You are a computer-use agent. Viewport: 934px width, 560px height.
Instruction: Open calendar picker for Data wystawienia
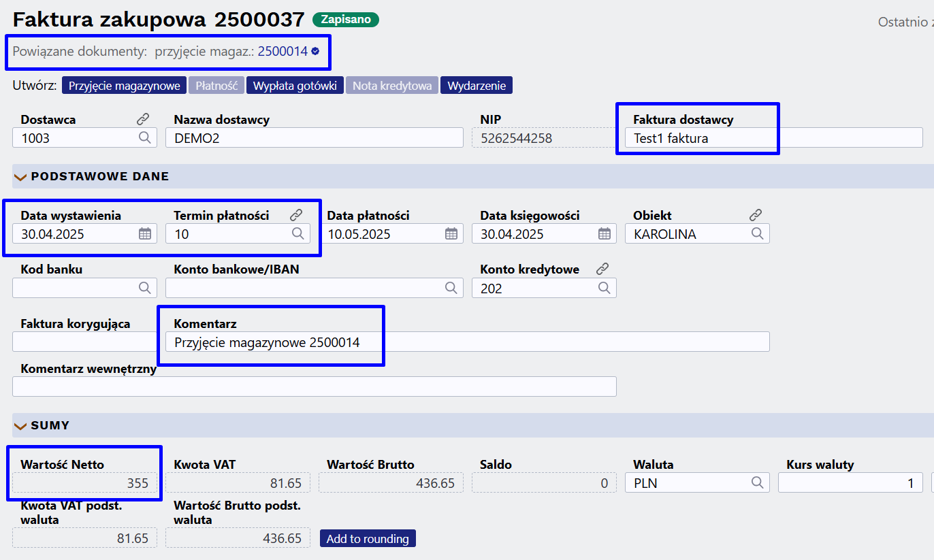tap(145, 233)
